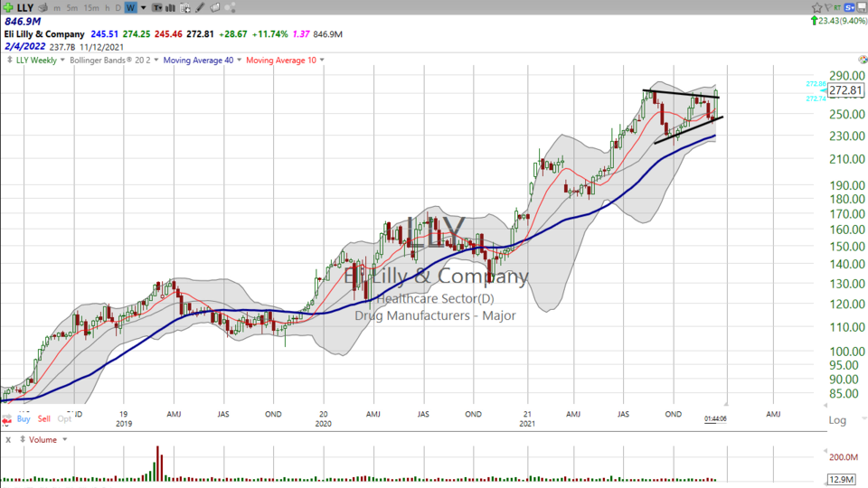
Task: Click the 200.0M volume axis label
Action: (x=843, y=457)
